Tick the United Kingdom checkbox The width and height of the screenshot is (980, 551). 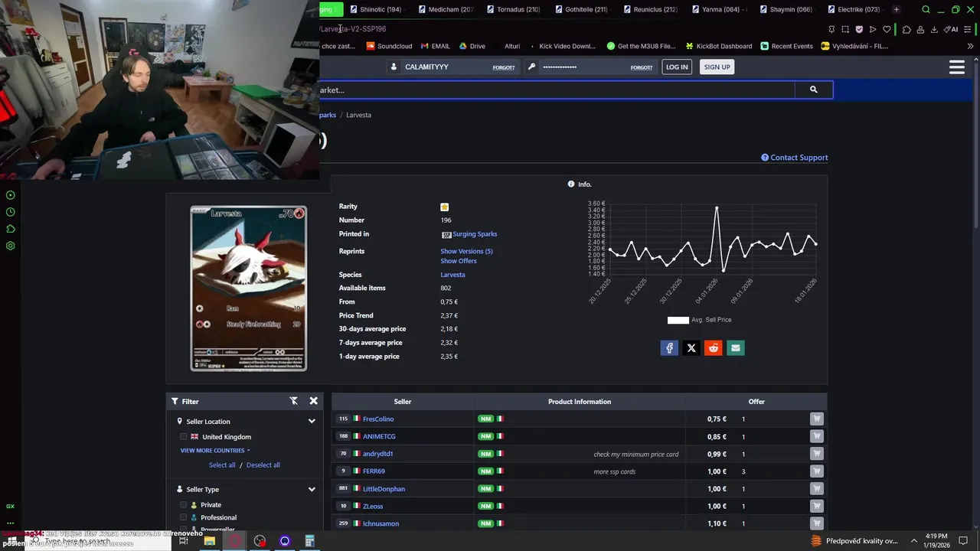pyautogui.click(x=184, y=437)
